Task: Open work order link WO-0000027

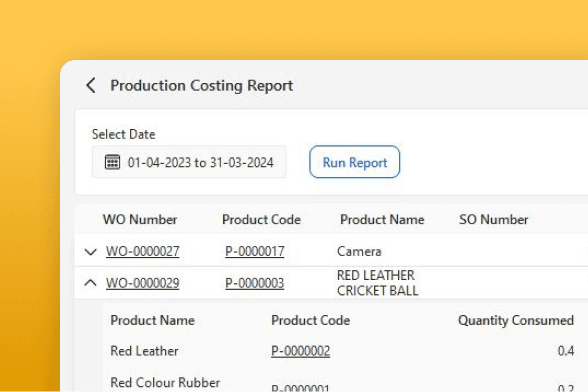Action: click(142, 251)
